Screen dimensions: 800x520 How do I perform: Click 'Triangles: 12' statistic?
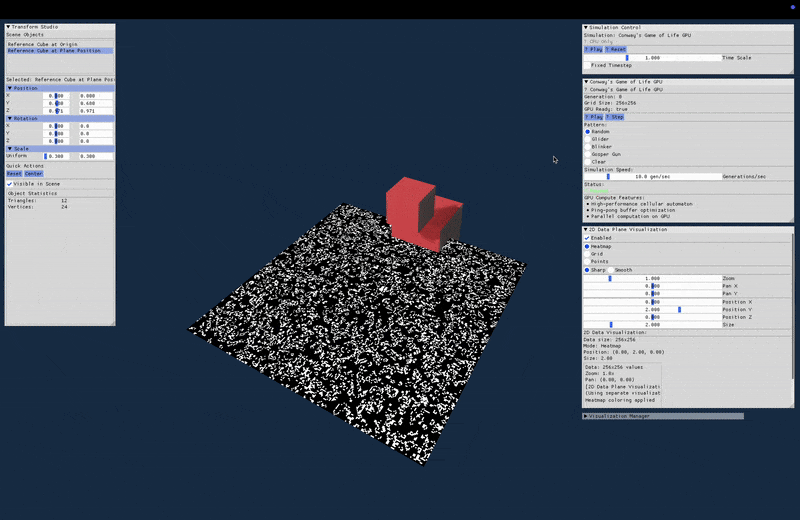click(37, 201)
